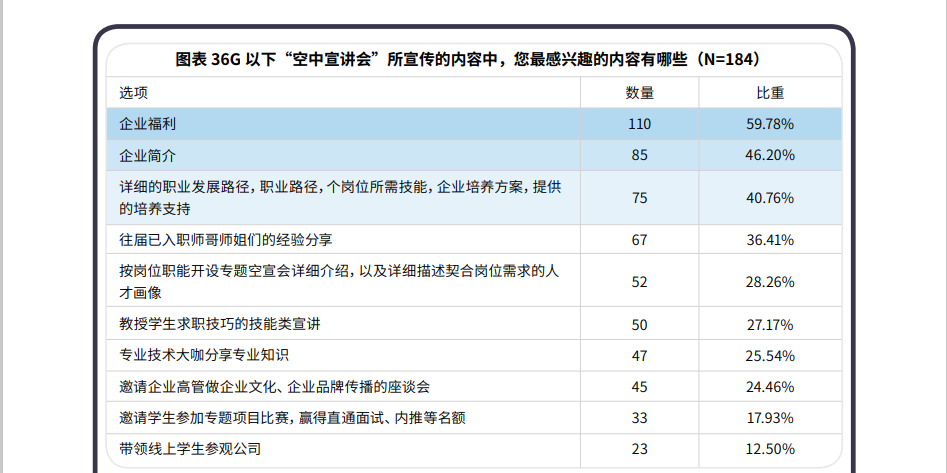The width and height of the screenshot is (947, 473).
Task: Select the 选项 column header
Action: 133,92
